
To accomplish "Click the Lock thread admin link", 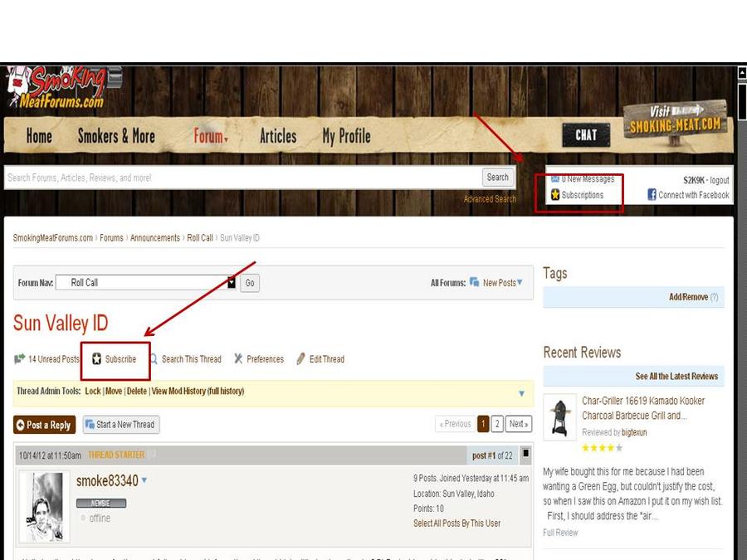I will pyautogui.click(x=93, y=392).
